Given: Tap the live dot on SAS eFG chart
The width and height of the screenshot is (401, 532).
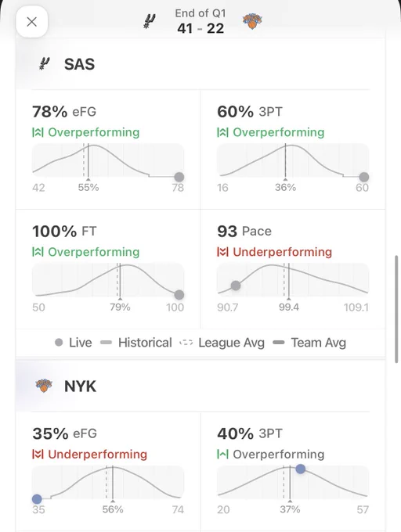Looking at the screenshot, I should (179, 177).
